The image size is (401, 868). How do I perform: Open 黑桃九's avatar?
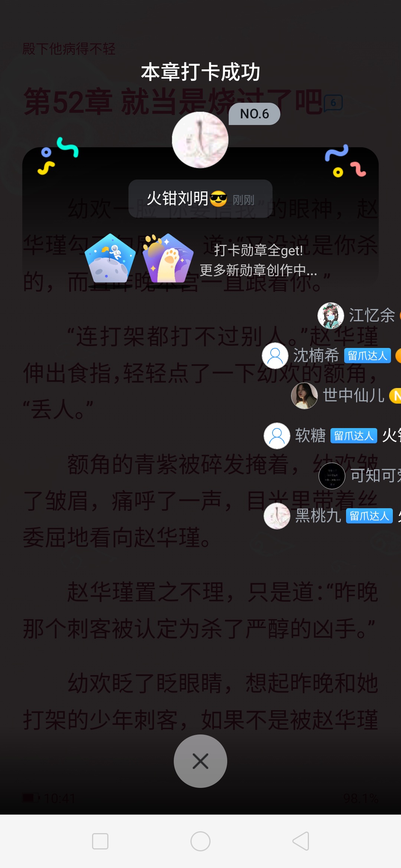tap(277, 516)
